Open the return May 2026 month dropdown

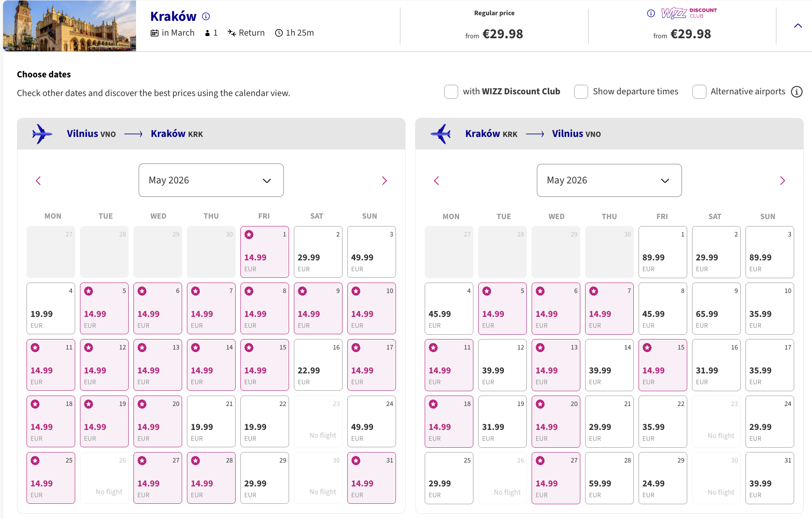(x=609, y=180)
